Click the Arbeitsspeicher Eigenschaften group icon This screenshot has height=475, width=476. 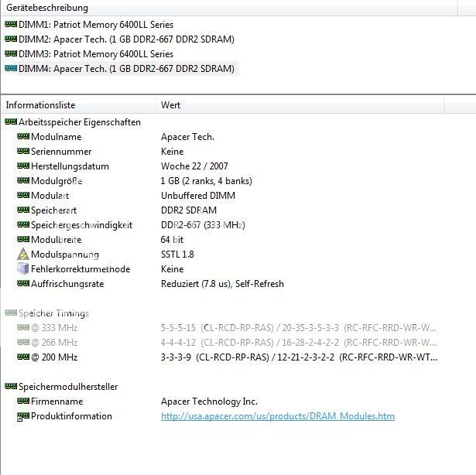(11, 121)
